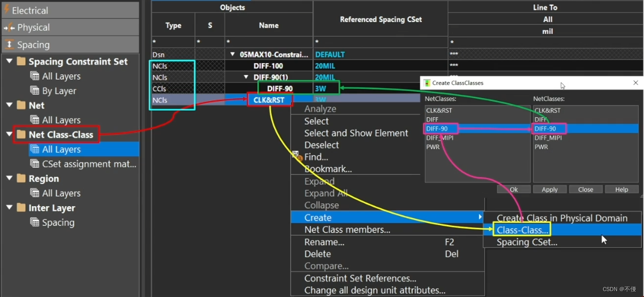Collapse the 05MAX10-Constrai... design row
Image resolution: width=644 pixels, height=297 pixels.
click(x=232, y=54)
